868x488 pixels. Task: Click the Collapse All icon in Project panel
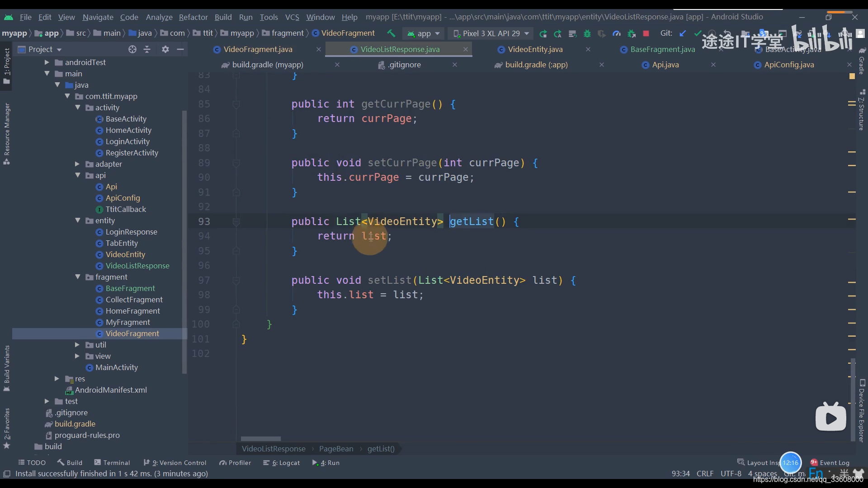click(147, 49)
